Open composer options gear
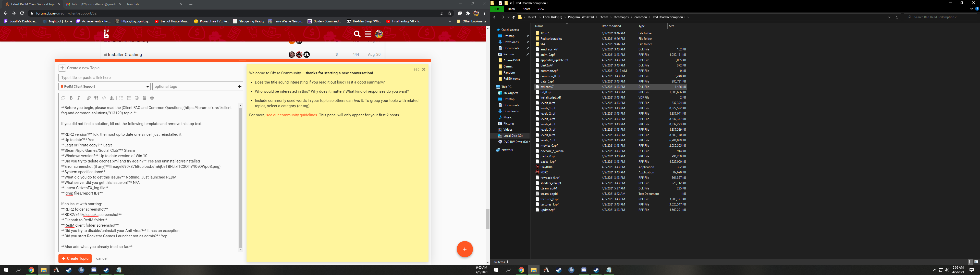This screenshot has height=275, width=980. [x=152, y=98]
